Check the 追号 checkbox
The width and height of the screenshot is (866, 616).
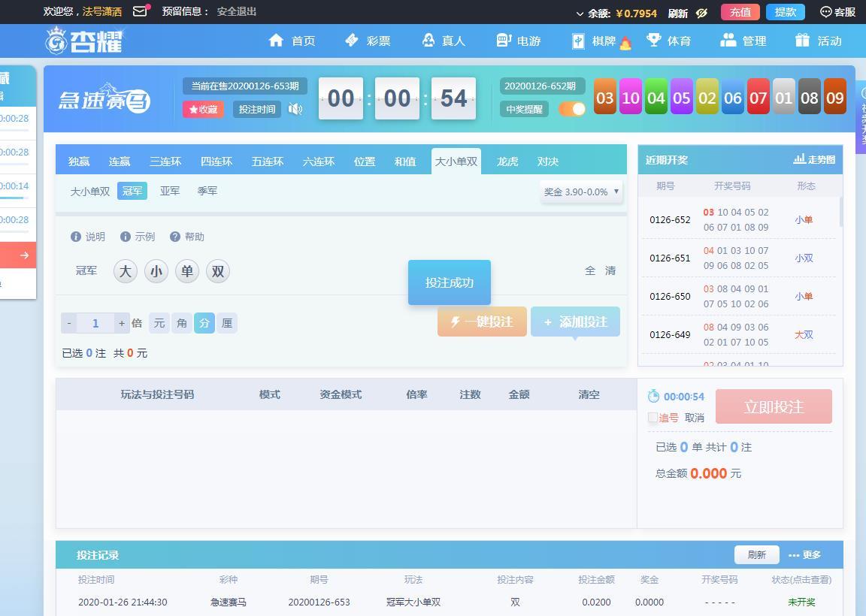pyautogui.click(x=653, y=417)
